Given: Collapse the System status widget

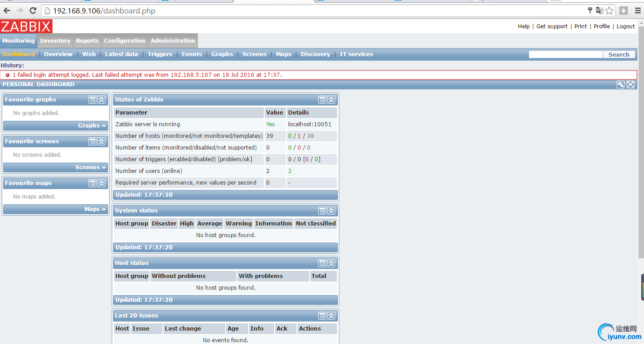Looking at the screenshot, I should point(331,211).
